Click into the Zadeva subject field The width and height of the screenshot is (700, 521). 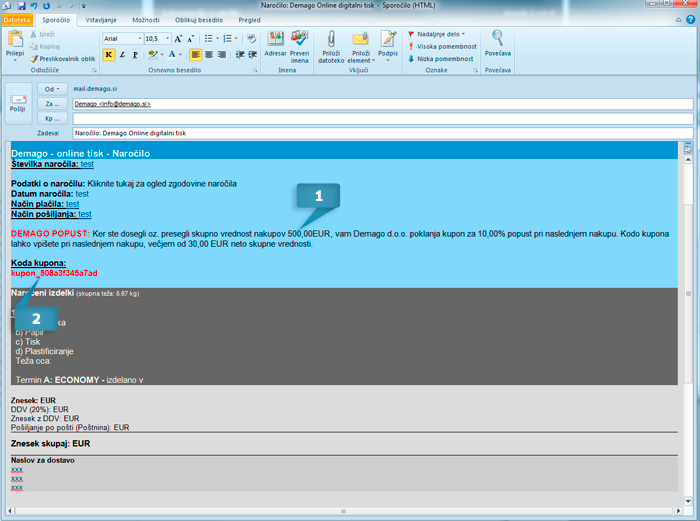pos(383,133)
